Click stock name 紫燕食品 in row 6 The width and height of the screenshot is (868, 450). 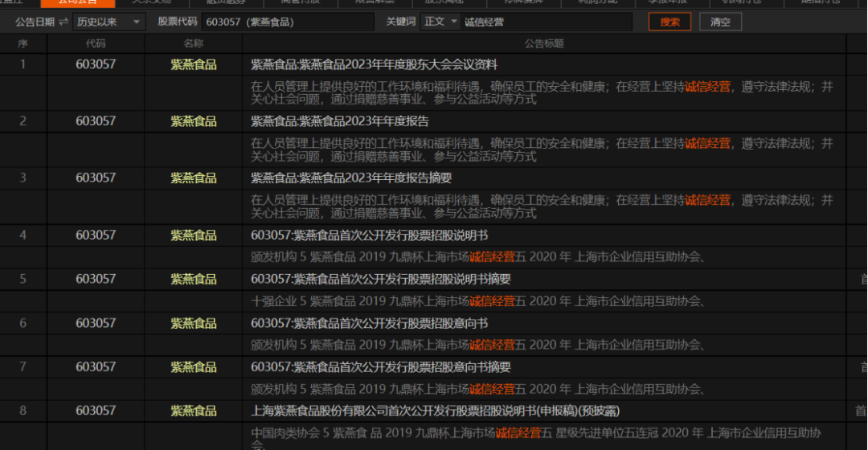tap(194, 323)
